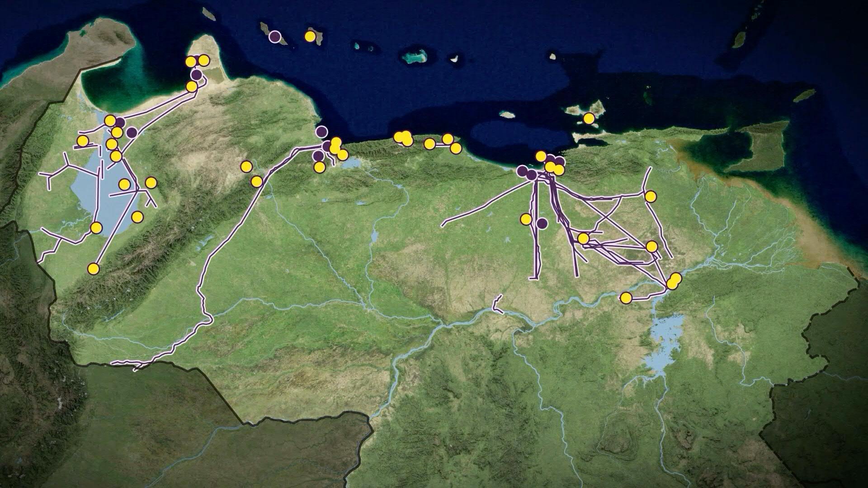Click the purple marker south of the central coast
The image size is (868, 488).
pos(319,156)
